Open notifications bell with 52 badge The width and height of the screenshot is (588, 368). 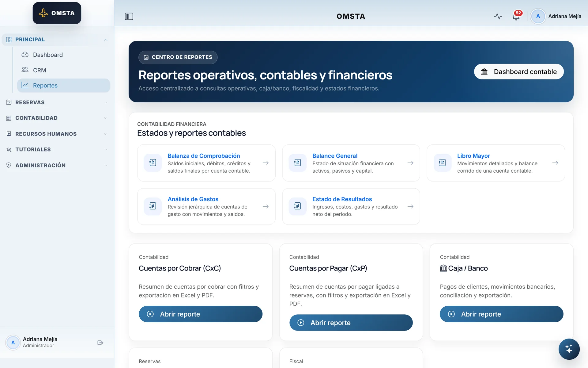[516, 16]
